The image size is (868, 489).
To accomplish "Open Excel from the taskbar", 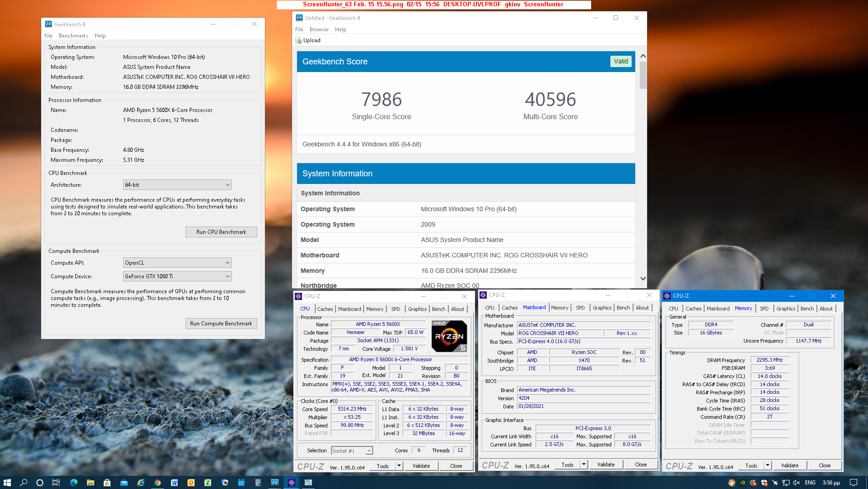I will pyautogui.click(x=208, y=483).
